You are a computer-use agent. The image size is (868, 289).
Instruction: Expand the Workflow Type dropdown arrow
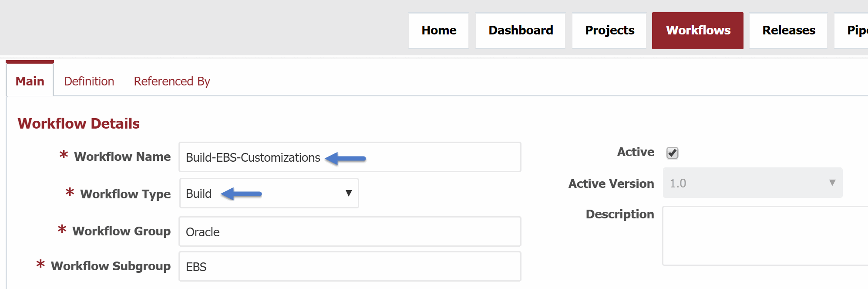click(x=348, y=193)
